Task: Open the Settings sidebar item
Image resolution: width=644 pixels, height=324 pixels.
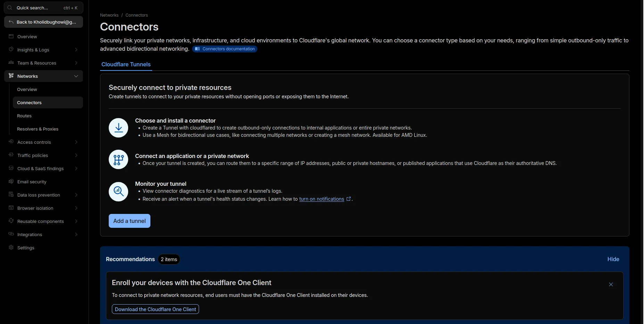Action: tap(43, 248)
